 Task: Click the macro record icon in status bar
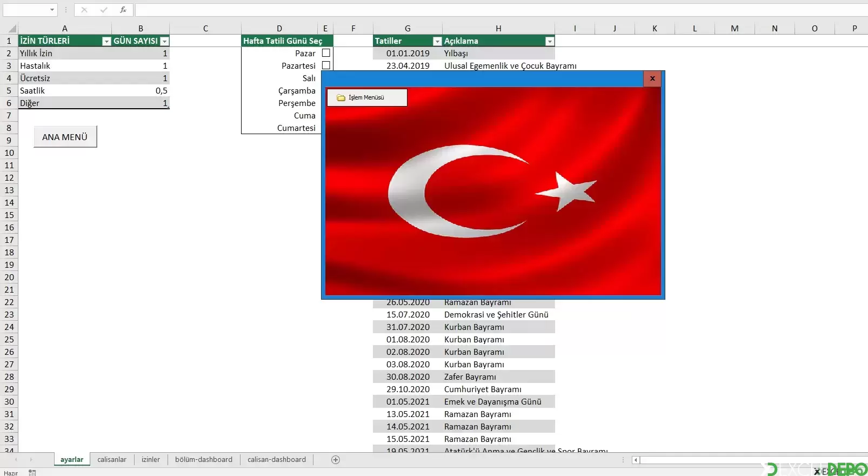[x=32, y=473]
